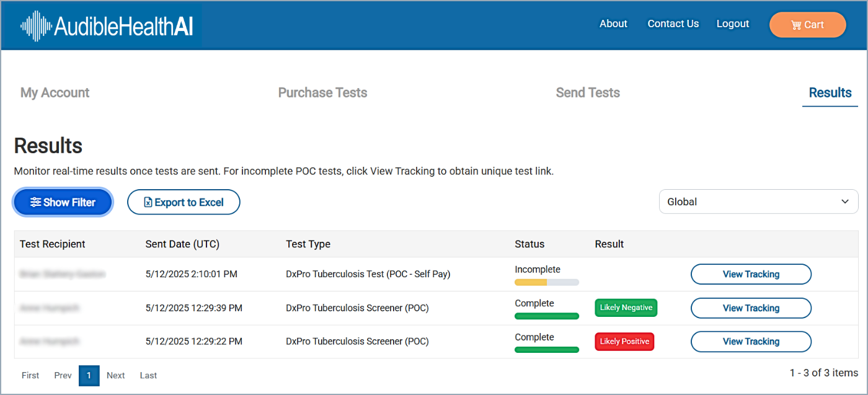The height and width of the screenshot is (395, 868).
Task: Click the Incomplete status text
Action: (538, 270)
